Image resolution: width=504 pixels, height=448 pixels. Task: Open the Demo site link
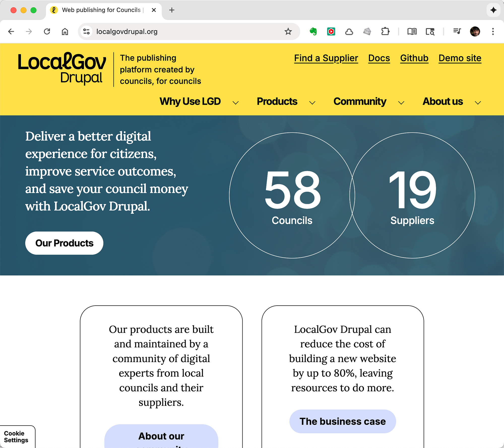460,58
